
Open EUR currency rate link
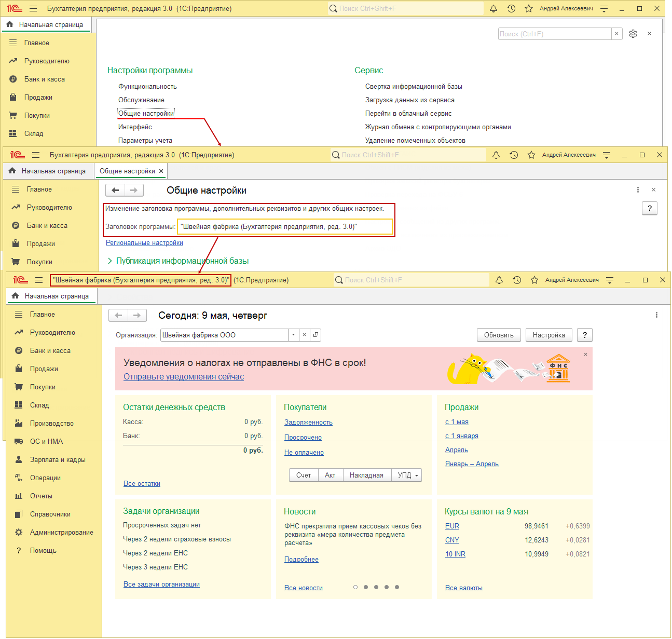(x=452, y=526)
